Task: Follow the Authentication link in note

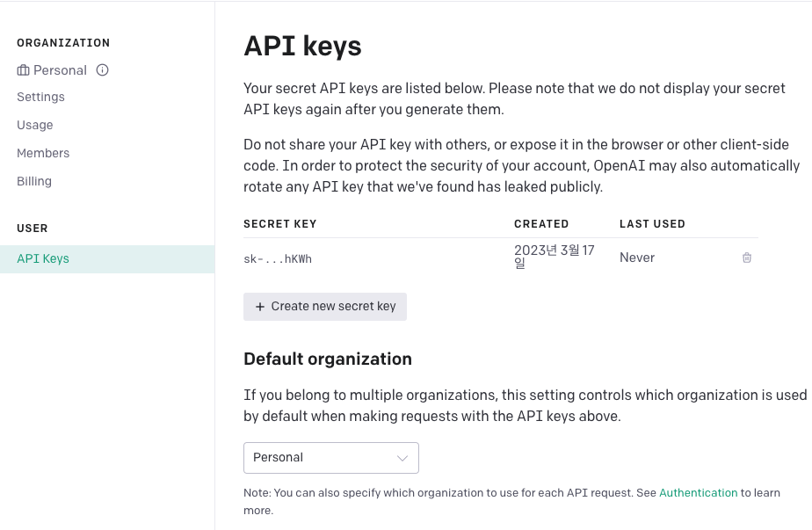Action: click(698, 493)
